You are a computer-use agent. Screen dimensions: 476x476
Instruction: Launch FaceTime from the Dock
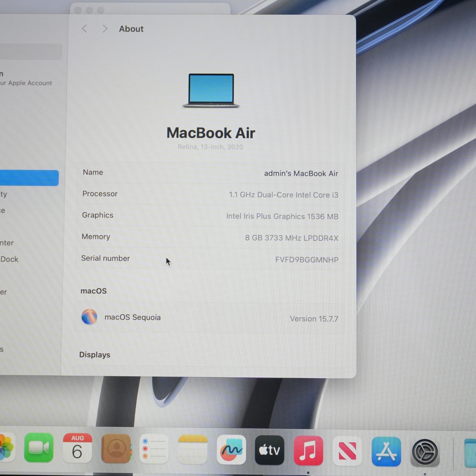[x=39, y=447]
